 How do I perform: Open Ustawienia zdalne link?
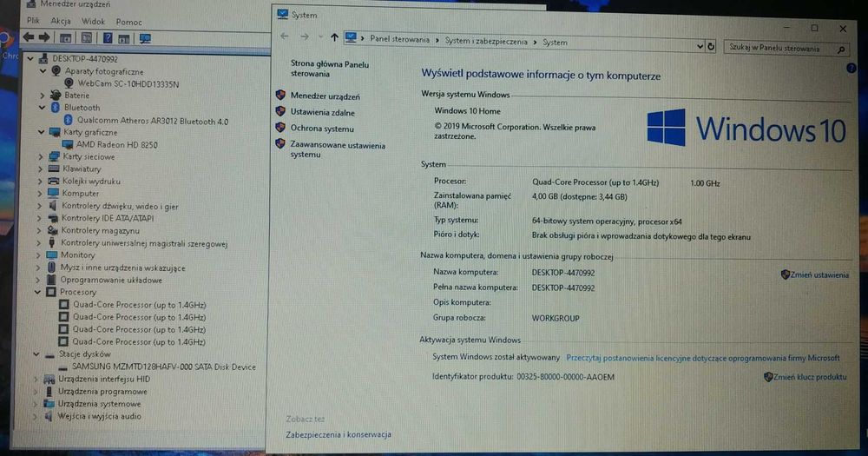click(x=323, y=112)
